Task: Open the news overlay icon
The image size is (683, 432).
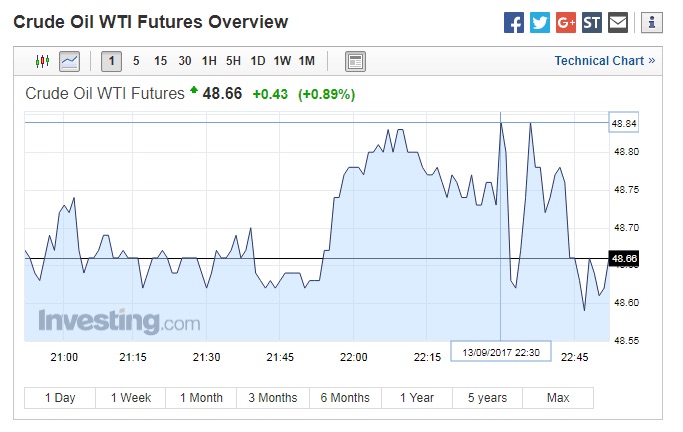Action: [x=355, y=61]
